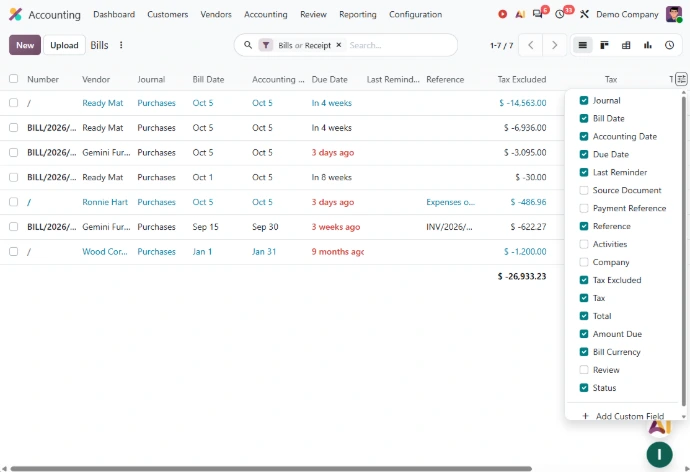The width and height of the screenshot is (690, 472).
Task: Select the Ronnie Hart bill row checkbox
Action: (x=14, y=202)
